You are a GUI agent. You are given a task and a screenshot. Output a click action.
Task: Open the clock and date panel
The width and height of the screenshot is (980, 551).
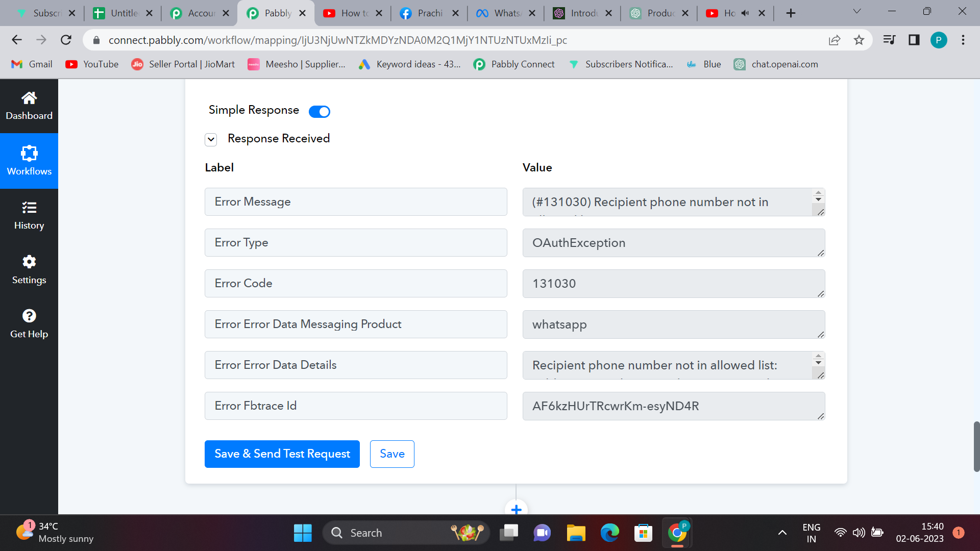pos(920,533)
